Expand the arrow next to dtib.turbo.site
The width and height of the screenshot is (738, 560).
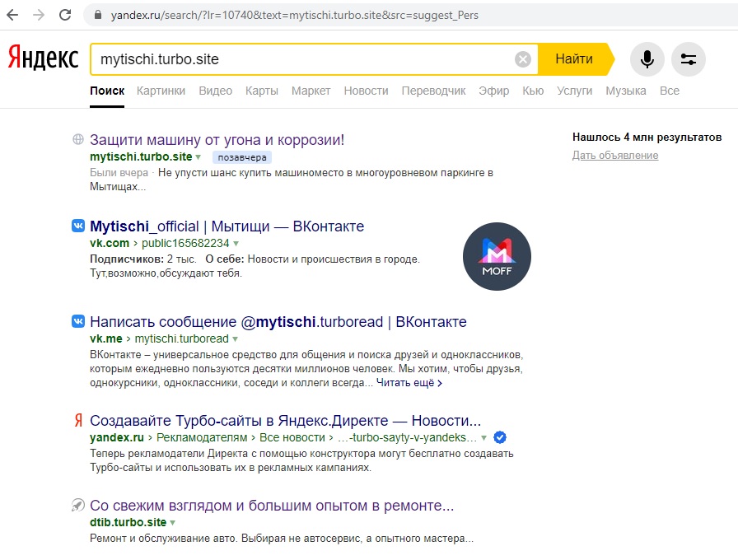click(173, 523)
